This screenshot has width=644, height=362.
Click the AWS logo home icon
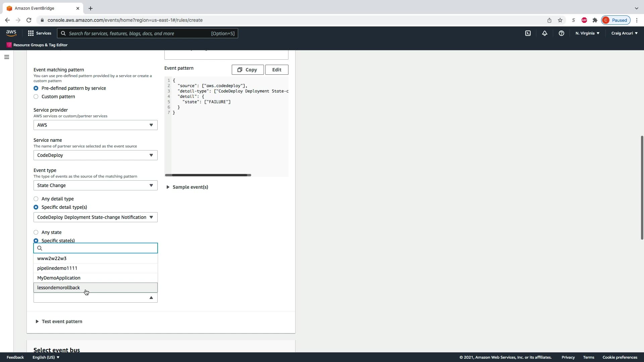[x=11, y=33]
